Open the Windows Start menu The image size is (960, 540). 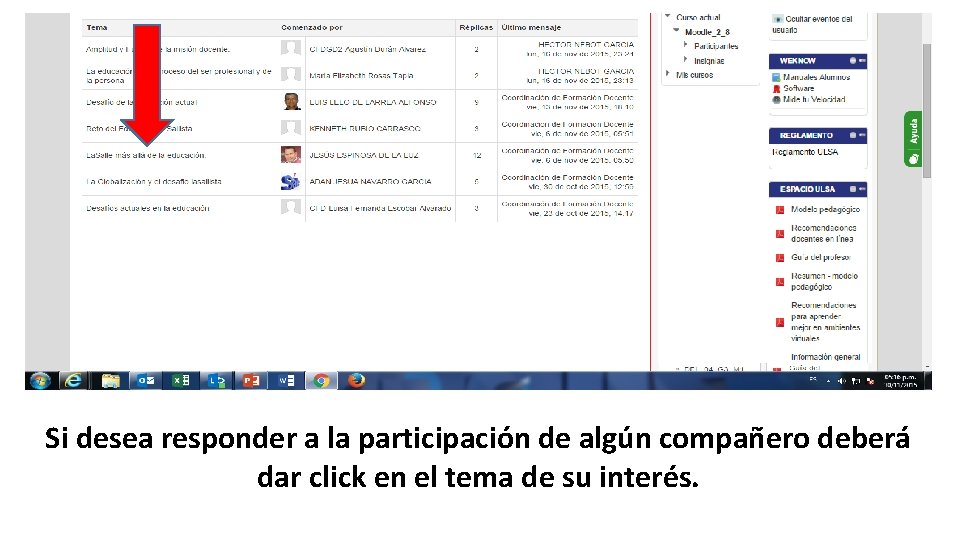pos(40,381)
